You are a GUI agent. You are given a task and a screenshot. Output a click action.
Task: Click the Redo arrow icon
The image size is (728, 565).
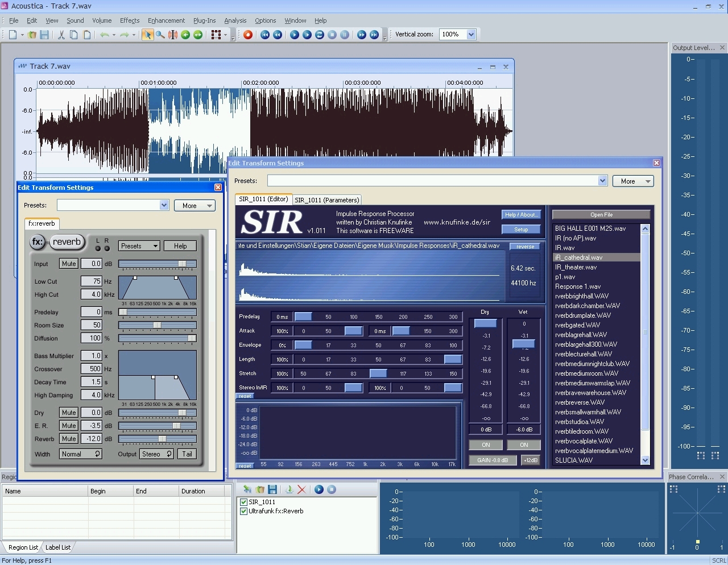pos(125,35)
